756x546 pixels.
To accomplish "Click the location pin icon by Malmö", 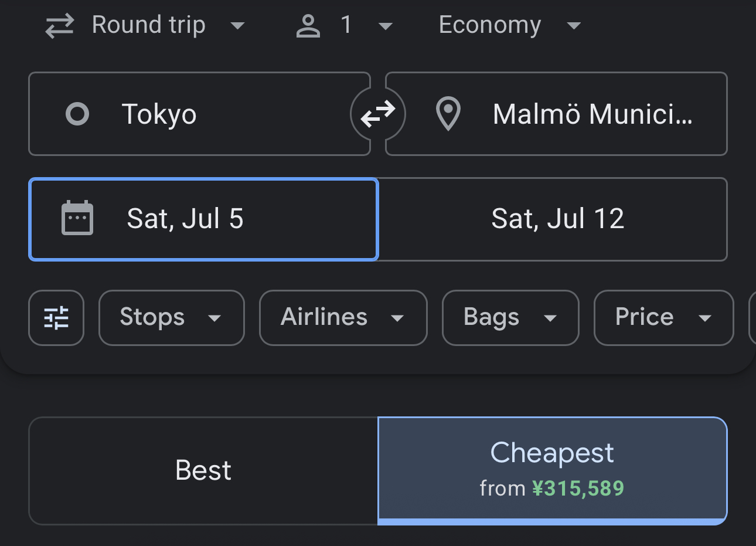I will [x=448, y=114].
